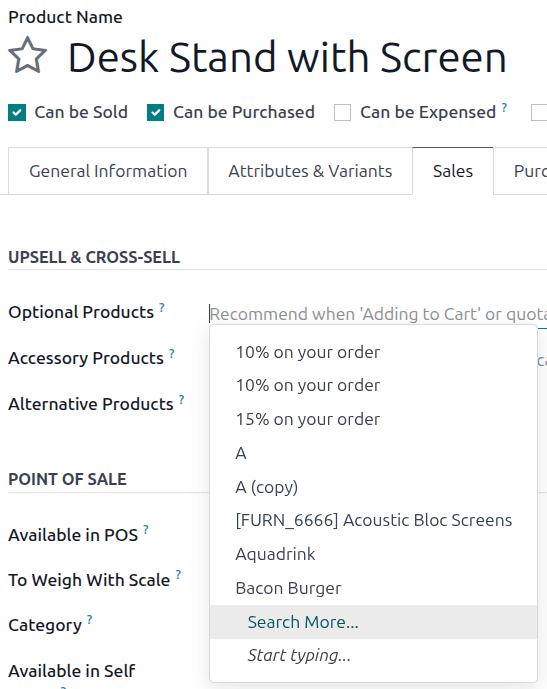Open help icon beside Can be Expensed
Image resolution: width=547 pixels, height=689 pixels.
(x=504, y=107)
